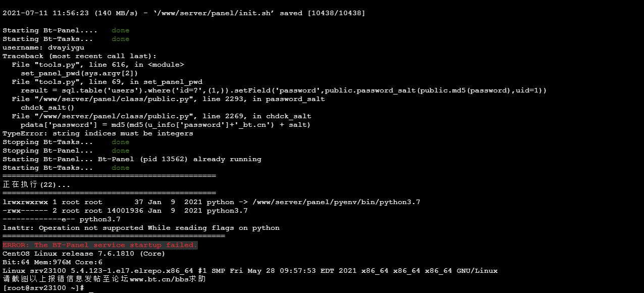Click the shell prompt [root@srv23100 ~]#
The image size is (644, 293).
coord(43,288)
